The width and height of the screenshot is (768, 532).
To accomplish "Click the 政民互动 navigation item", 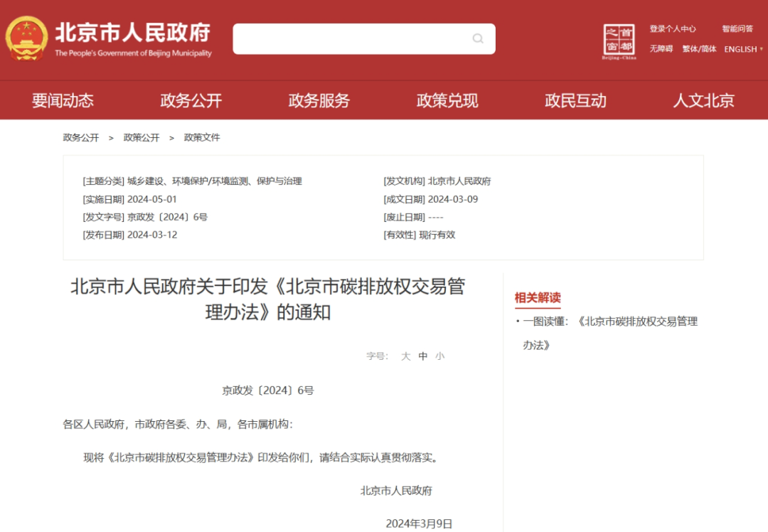I will click(x=574, y=100).
